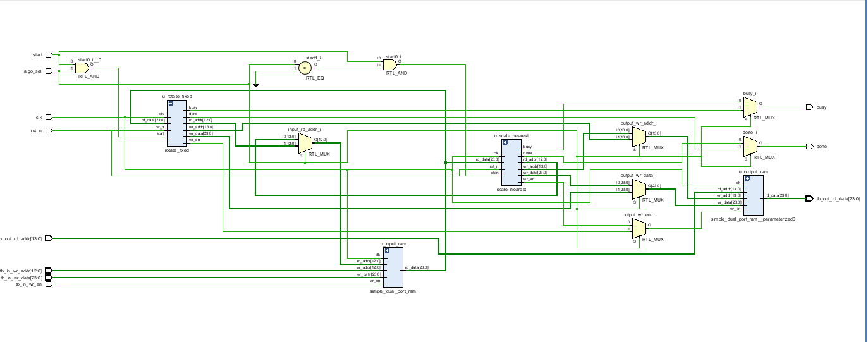
Task: Select the tb_out_rd_data[23:0] output port
Action: (x=810, y=198)
